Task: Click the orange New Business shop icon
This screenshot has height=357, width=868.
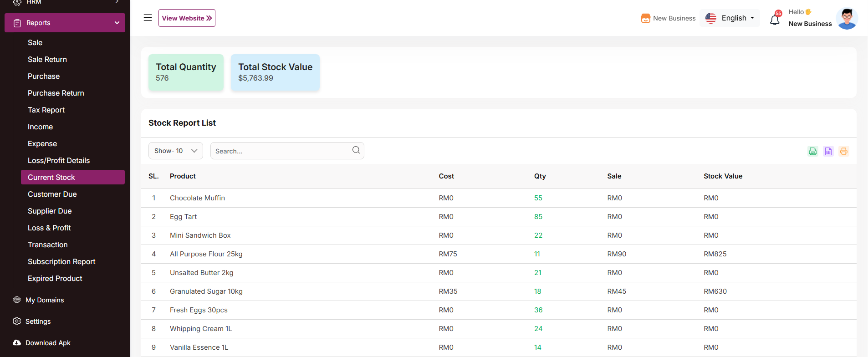Action: (645, 18)
